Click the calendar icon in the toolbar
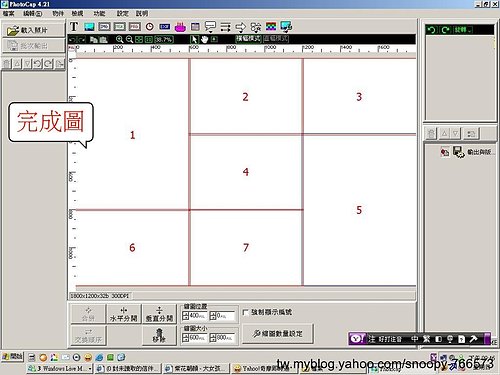This screenshot has height=375, width=500. coord(195,27)
